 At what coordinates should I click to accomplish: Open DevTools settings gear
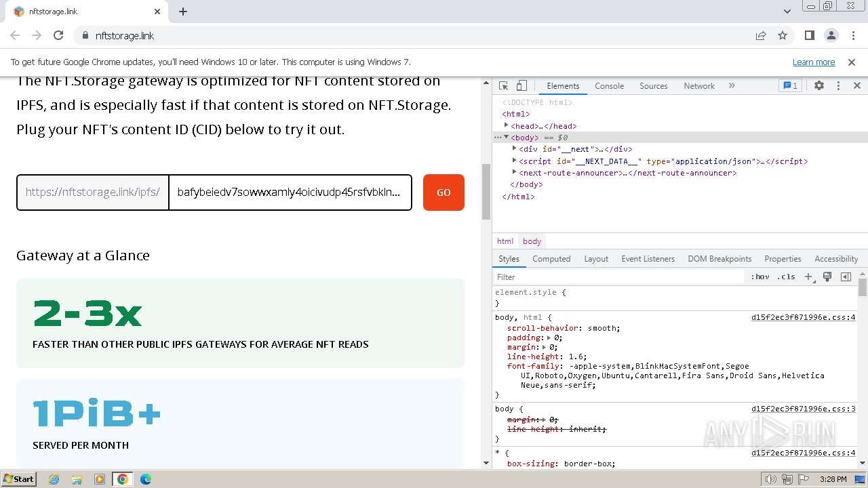coord(819,86)
